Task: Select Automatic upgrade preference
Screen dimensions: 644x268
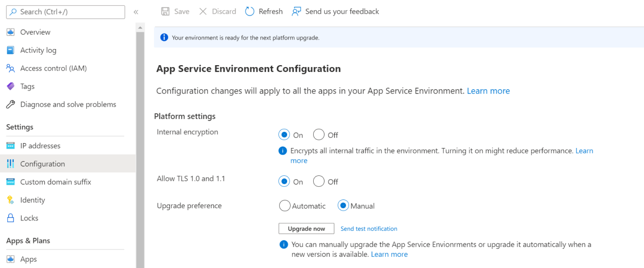Action: click(x=285, y=206)
